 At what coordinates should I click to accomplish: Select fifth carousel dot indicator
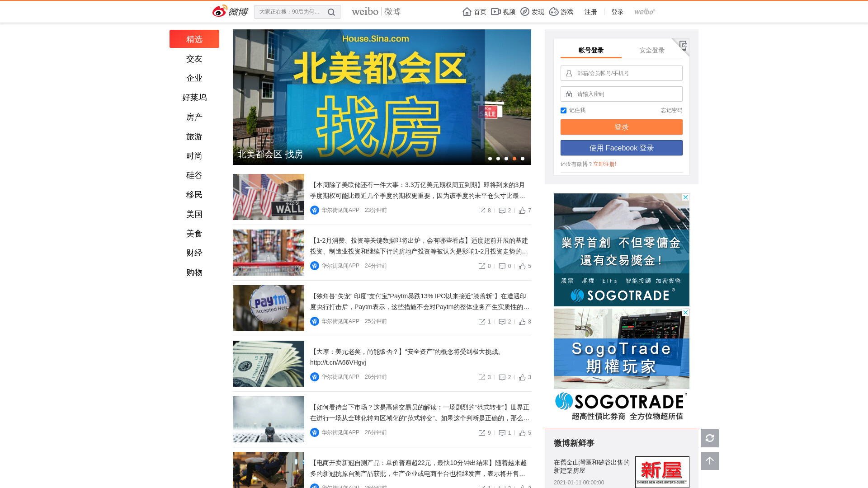point(523,159)
